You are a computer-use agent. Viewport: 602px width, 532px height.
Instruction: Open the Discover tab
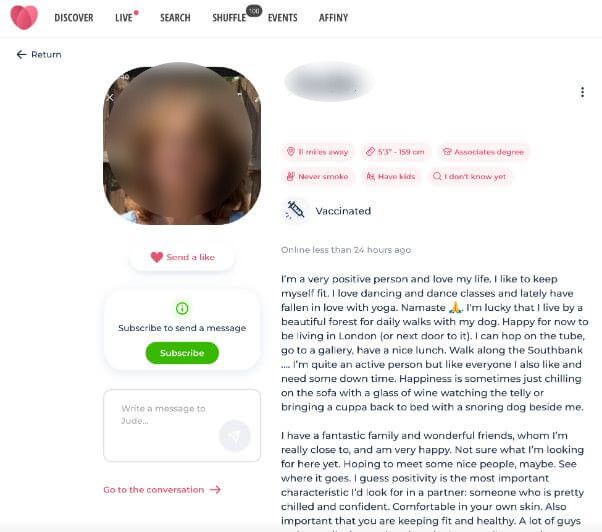[x=74, y=18]
